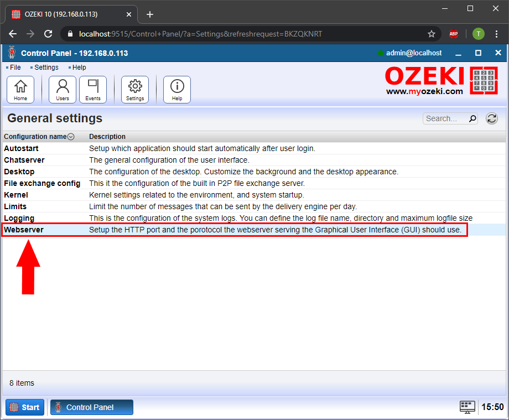Open the Chrome profile avatar T

[478, 34]
